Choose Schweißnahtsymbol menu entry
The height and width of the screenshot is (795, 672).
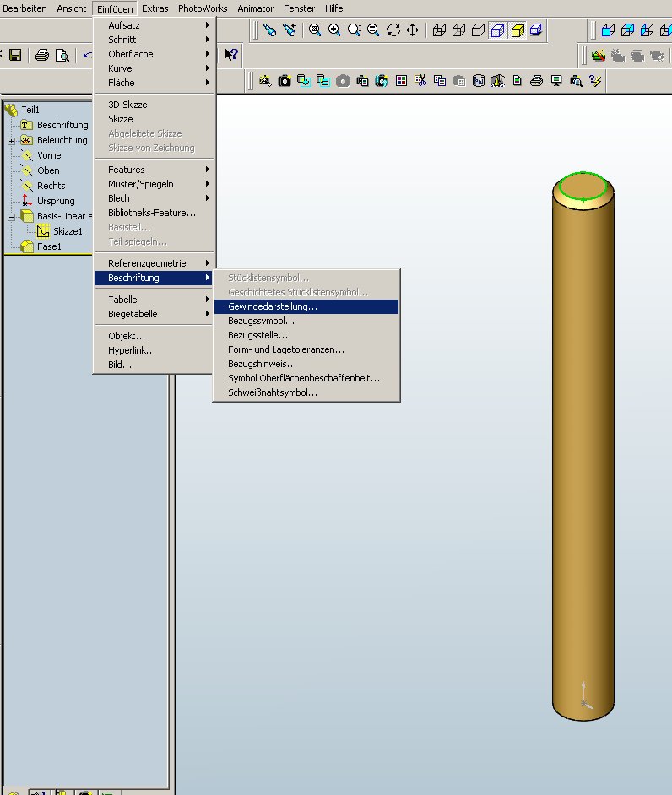(x=306, y=392)
